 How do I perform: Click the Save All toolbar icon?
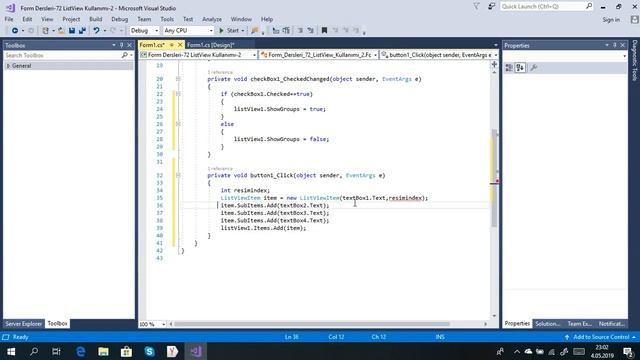coord(82,31)
